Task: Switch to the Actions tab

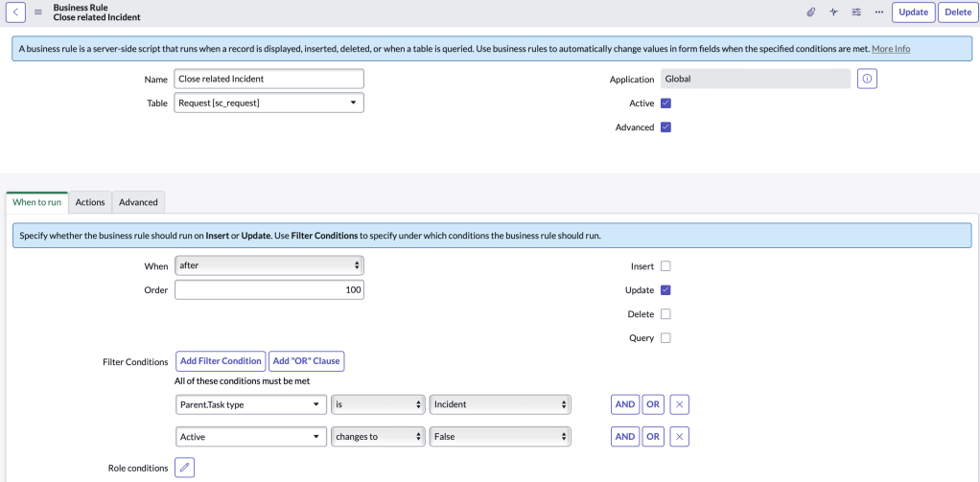Action: point(90,202)
